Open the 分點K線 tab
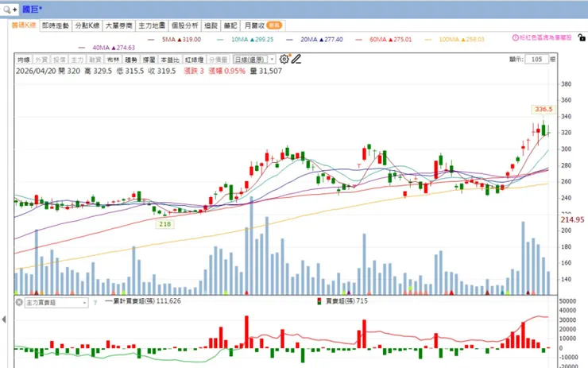588x368 pixels. 87,25
